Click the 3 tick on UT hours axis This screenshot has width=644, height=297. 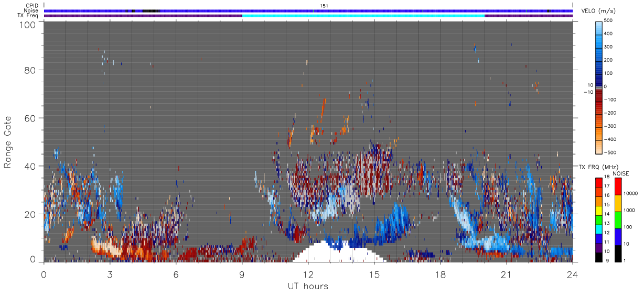(x=110, y=274)
